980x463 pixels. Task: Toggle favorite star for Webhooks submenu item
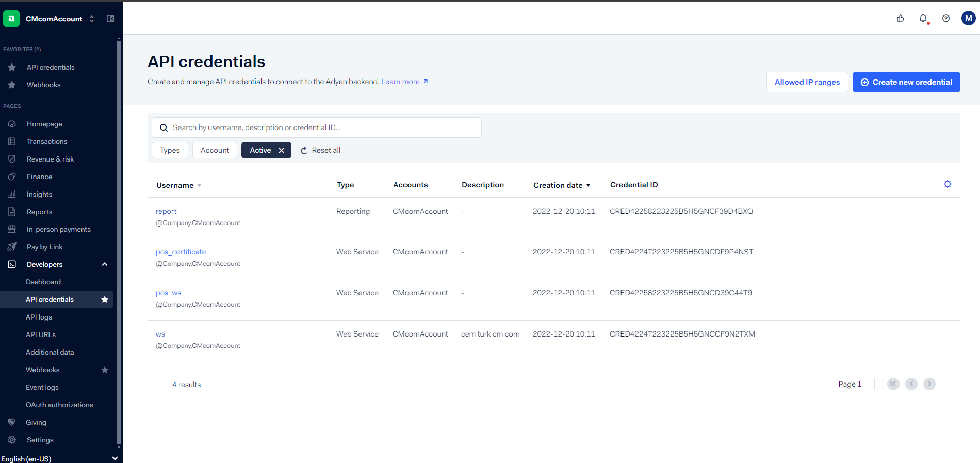point(105,370)
